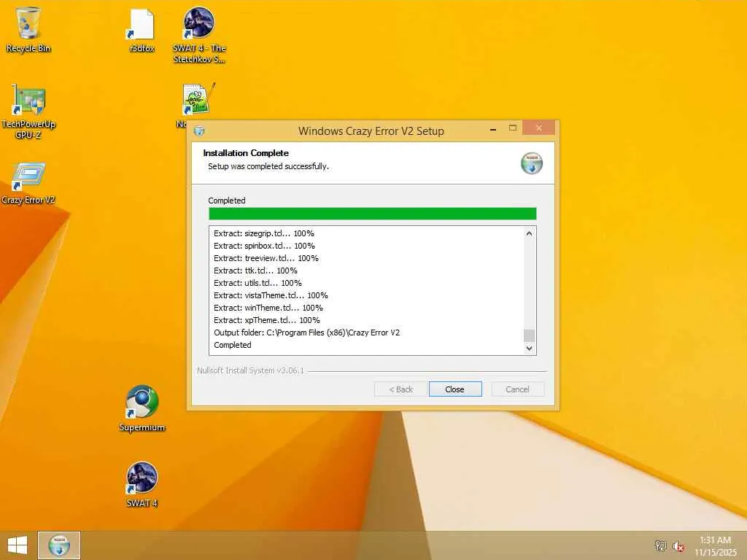The image size is (747, 560).
Task: Select the last 'Completed' line in the log
Action: [x=233, y=345]
